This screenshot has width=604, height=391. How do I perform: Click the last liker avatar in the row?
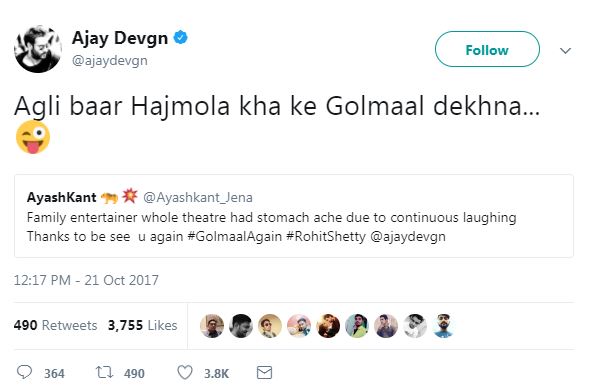click(x=443, y=326)
